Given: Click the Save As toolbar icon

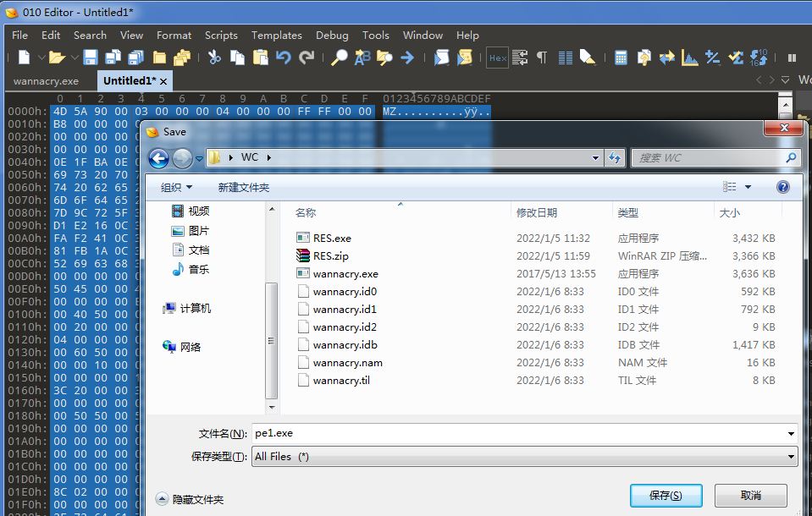Looking at the screenshot, I should [x=113, y=58].
